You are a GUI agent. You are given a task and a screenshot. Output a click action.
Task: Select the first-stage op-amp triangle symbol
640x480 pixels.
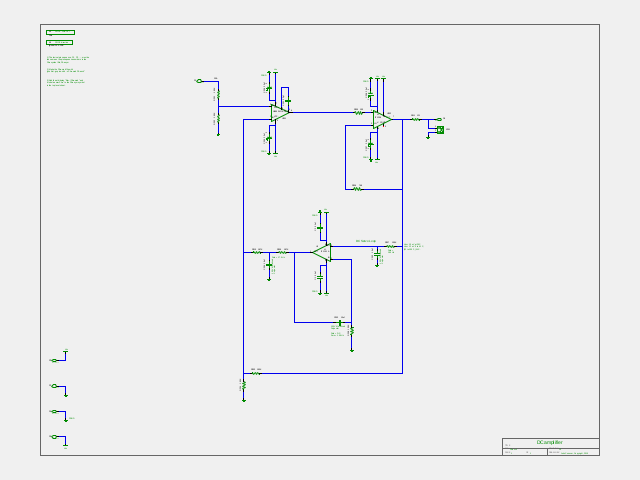[280, 113]
